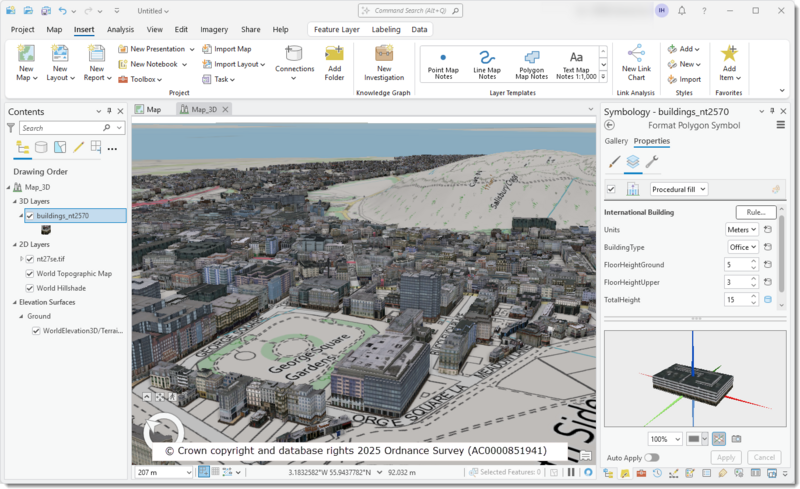Open the Project ribbon tab
800x489 pixels.
click(x=22, y=30)
